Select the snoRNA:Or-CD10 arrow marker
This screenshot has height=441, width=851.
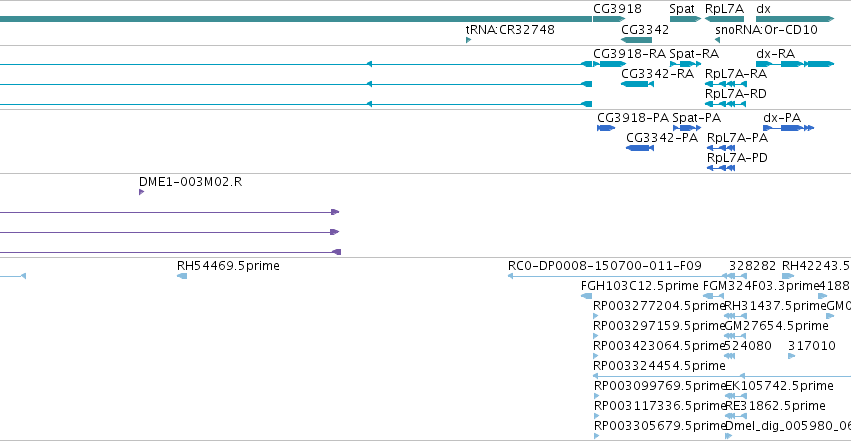click(x=717, y=40)
